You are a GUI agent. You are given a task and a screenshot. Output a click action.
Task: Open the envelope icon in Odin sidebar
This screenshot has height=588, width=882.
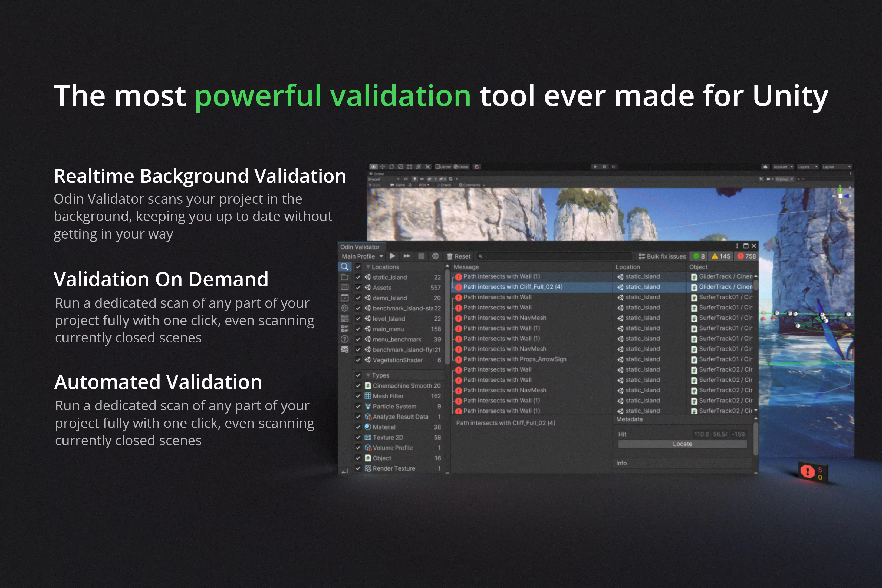(x=344, y=349)
